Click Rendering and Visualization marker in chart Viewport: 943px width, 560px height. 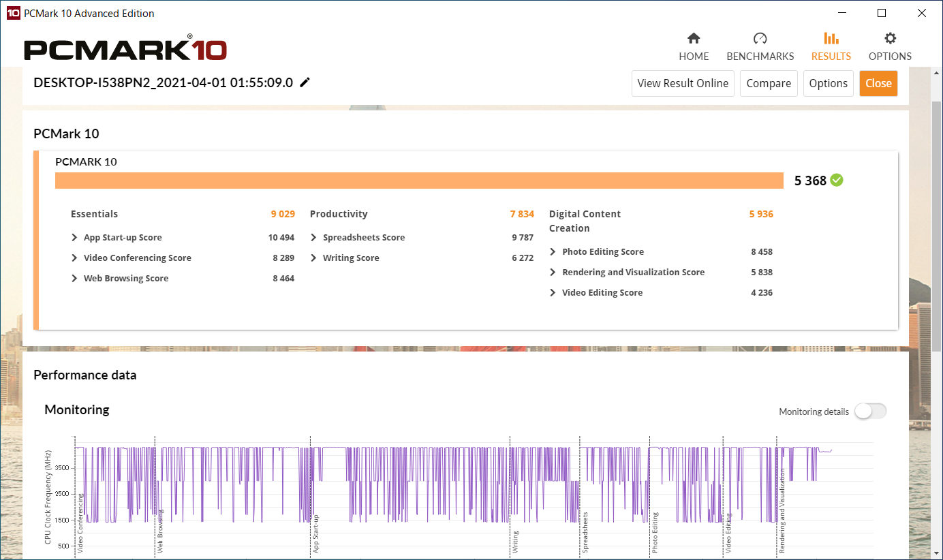pos(782,510)
